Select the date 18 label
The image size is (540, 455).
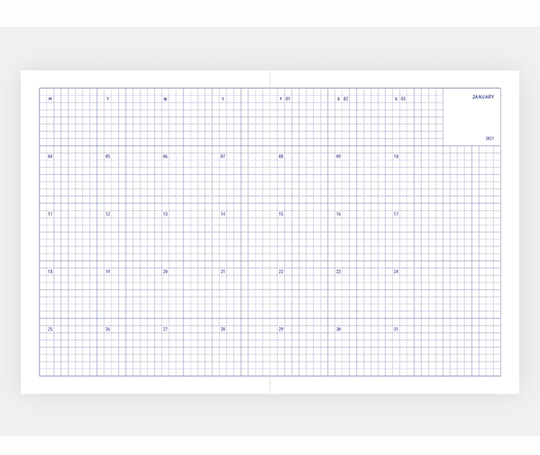tap(50, 272)
